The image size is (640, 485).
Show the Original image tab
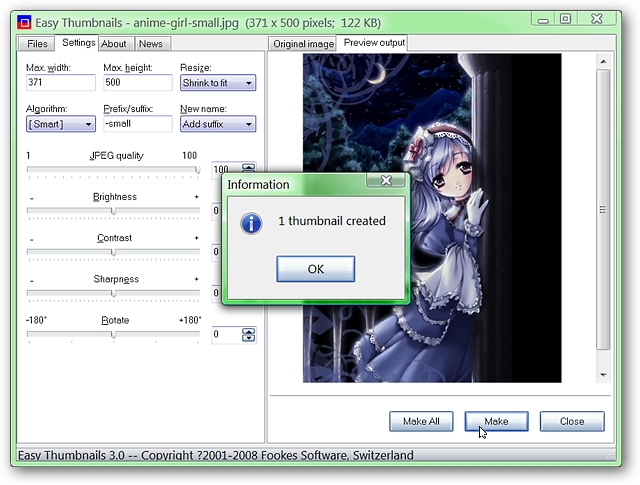point(303,44)
